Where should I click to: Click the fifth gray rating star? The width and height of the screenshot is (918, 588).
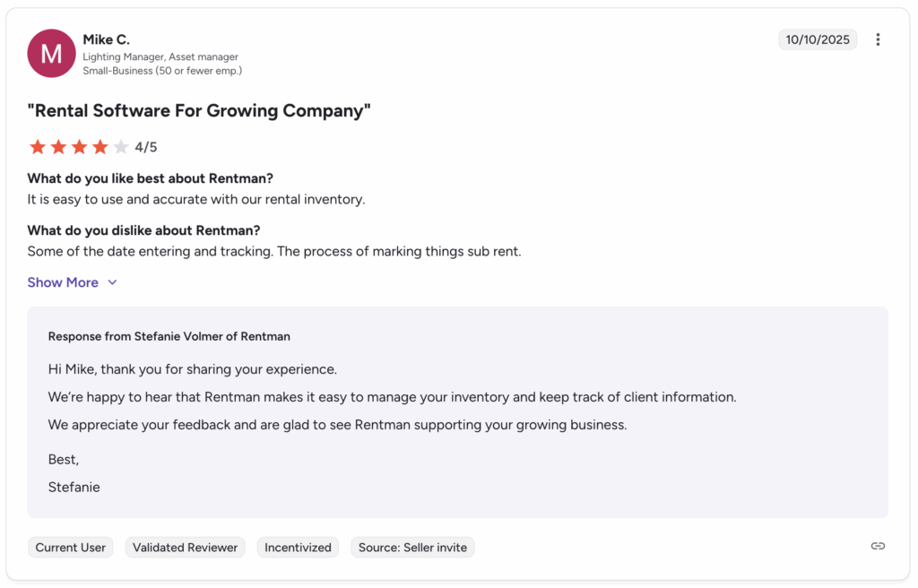click(x=120, y=147)
